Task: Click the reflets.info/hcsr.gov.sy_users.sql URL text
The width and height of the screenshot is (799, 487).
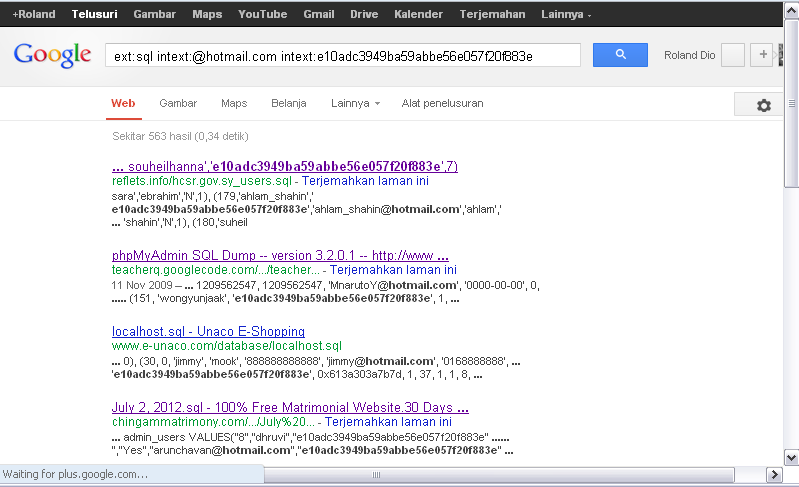Action: tap(202, 181)
